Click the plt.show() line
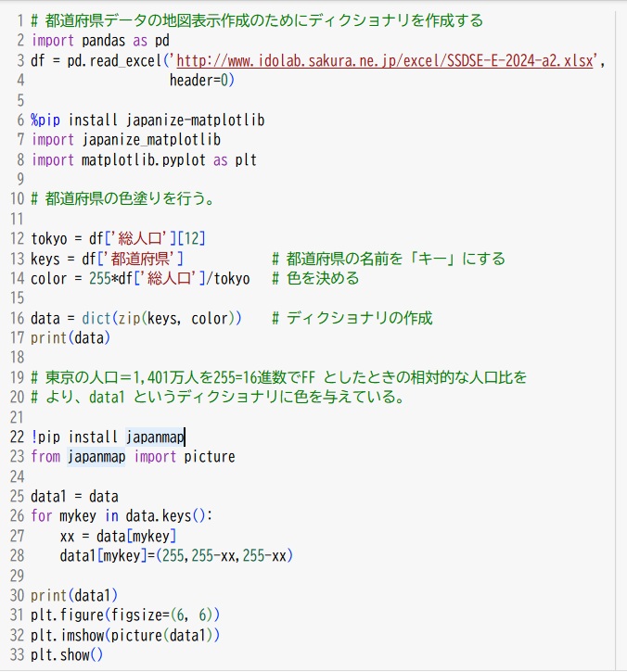627x672 pixels. [x=67, y=655]
